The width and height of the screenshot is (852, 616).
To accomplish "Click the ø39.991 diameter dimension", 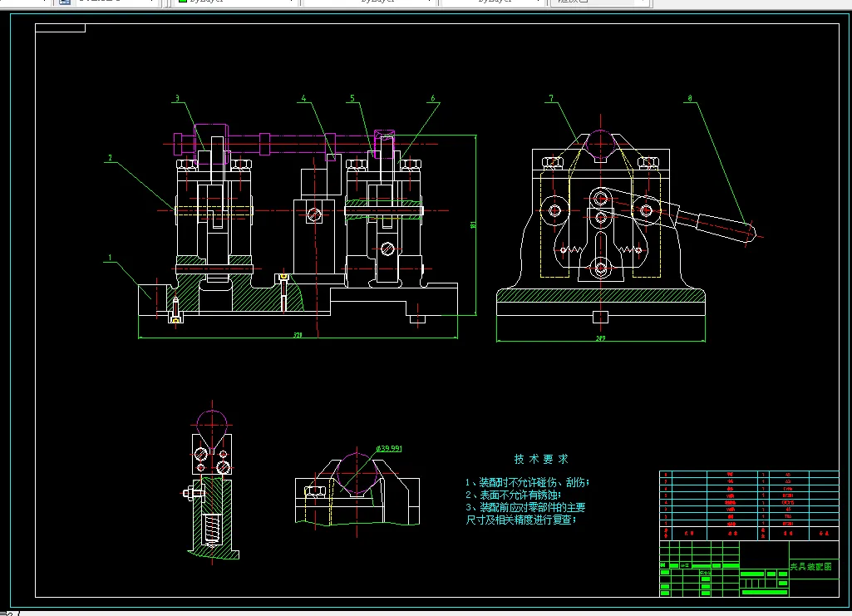I will (x=389, y=448).
